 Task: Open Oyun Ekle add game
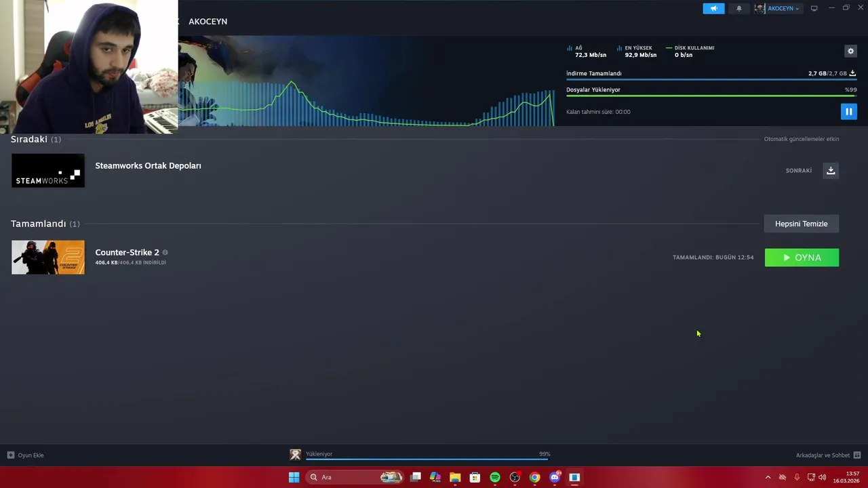click(x=26, y=455)
